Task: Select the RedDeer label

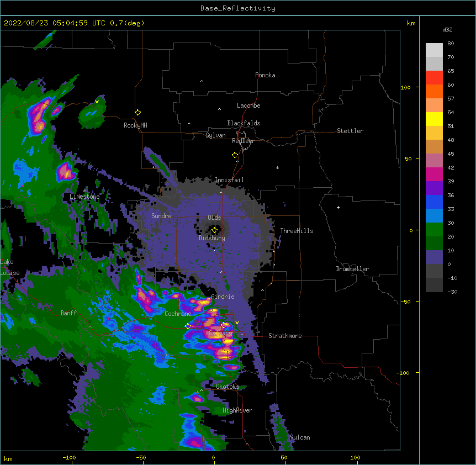Action: click(243, 141)
